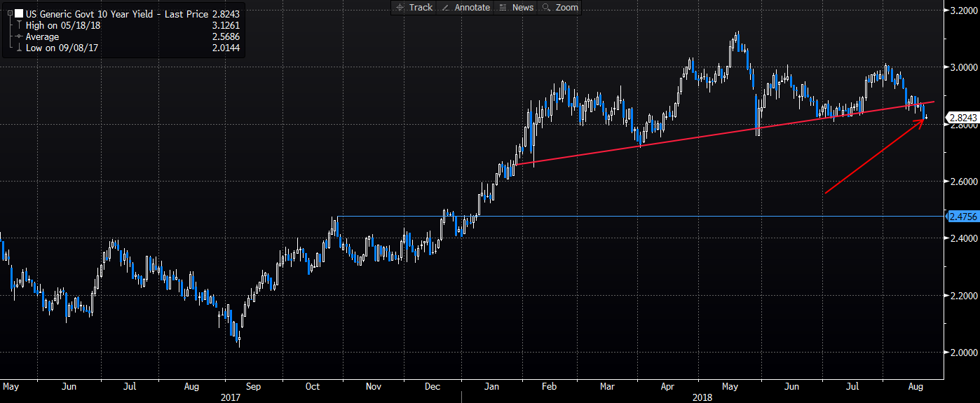Click the Sep month label
The height and width of the screenshot is (403, 980).
coord(254,386)
